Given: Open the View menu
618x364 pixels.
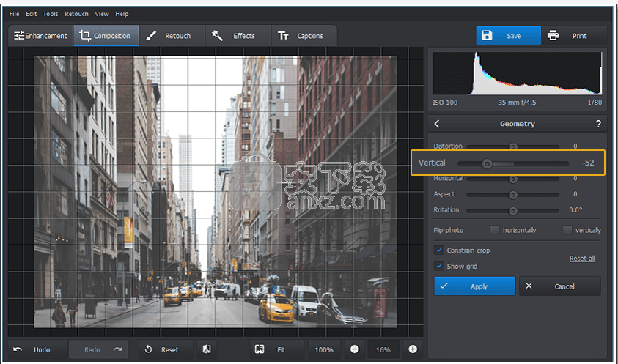Looking at the screenshot, I should click(x=102, y=14).
